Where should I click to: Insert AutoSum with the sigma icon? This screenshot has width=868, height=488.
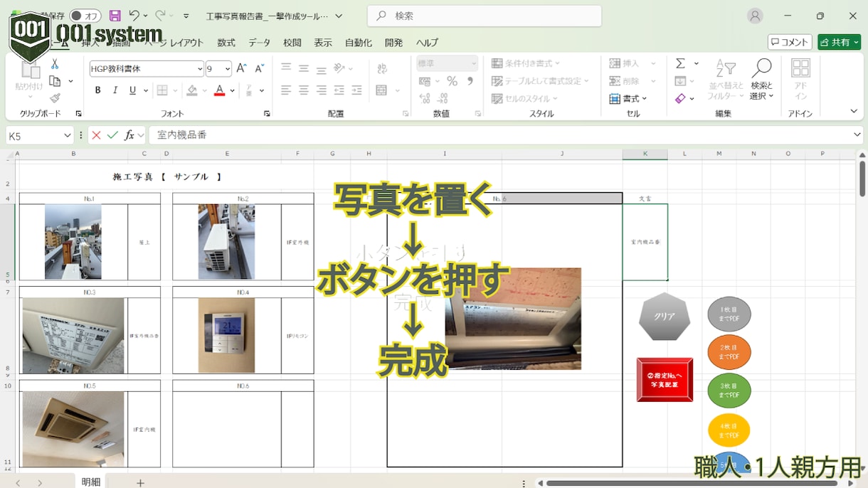[x=681, y=63]
